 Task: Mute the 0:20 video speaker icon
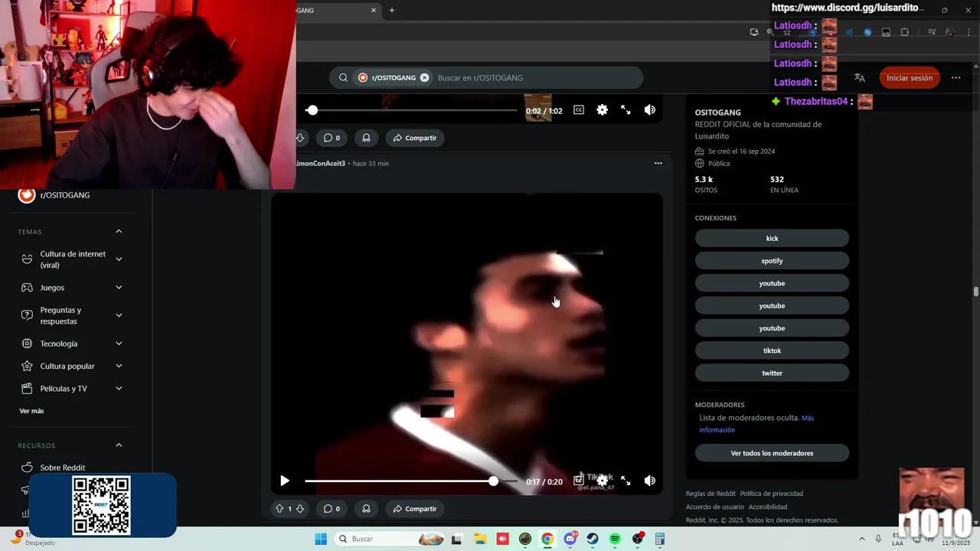coord(649,481)
